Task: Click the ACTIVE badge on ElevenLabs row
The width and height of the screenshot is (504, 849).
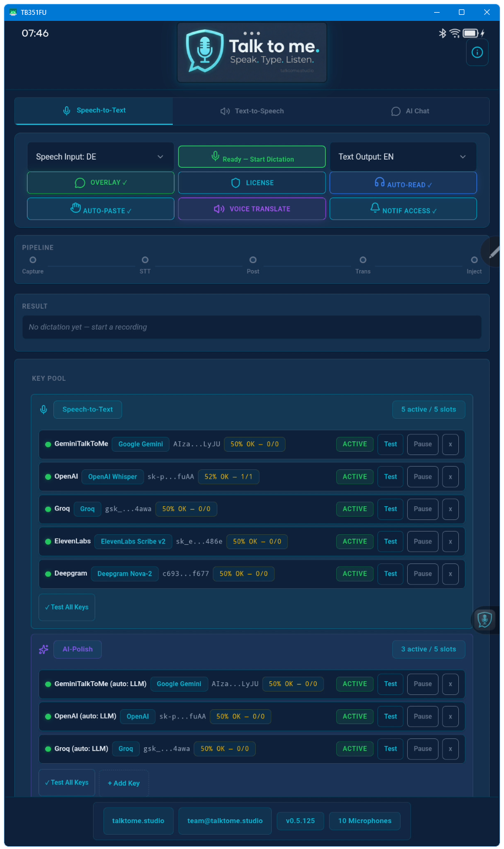Action: tap(355, 541)
